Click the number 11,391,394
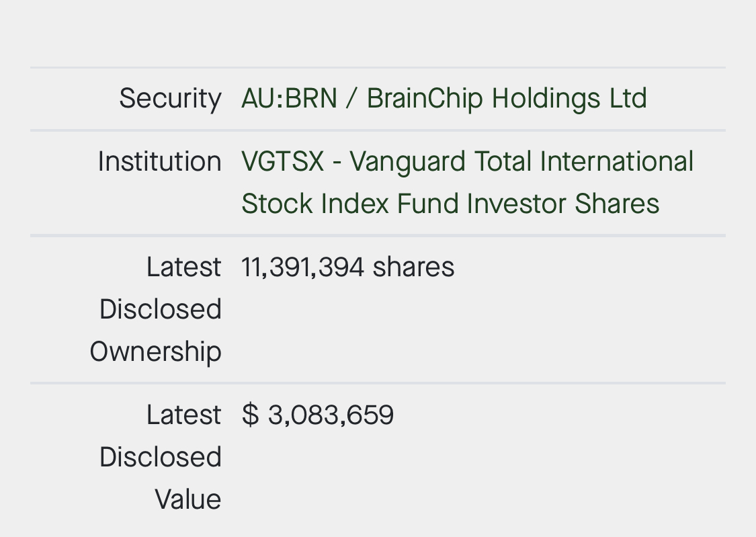This screenshot has width=756, height=537. (303, 267)
